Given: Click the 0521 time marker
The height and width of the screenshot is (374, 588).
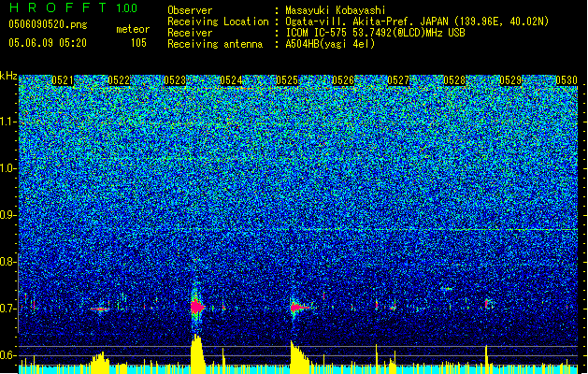Looking at the screenshot, I should (x=63, y=80).
